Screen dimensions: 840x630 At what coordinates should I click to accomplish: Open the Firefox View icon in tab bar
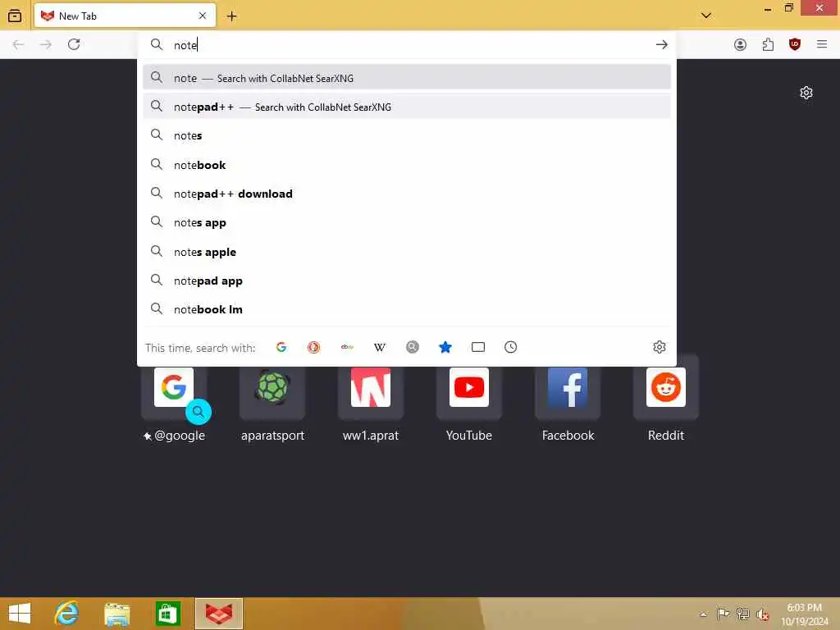point(15,16)
